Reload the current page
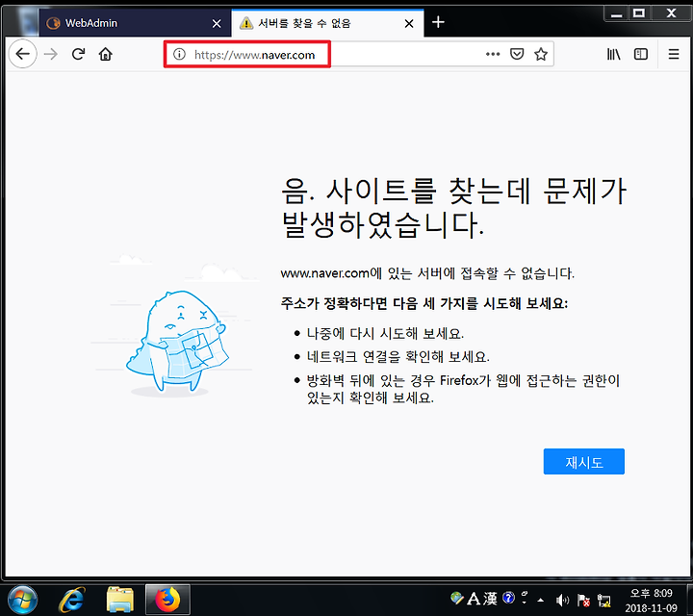The width and height of the screenshot is (693, 616). pos(78,54)
